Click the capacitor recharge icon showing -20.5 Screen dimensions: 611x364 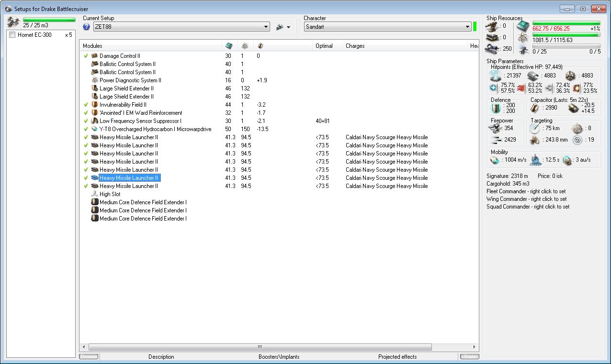573,108
